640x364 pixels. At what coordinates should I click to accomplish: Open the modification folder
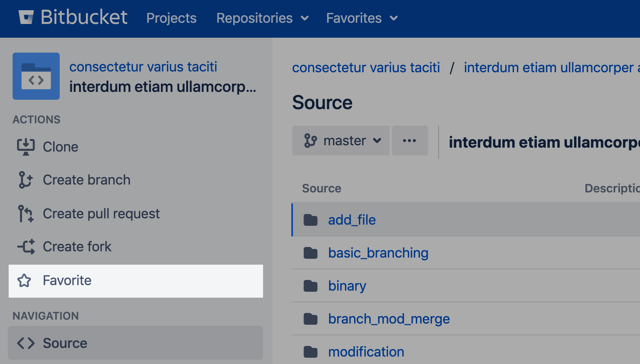tap(366, 352)
